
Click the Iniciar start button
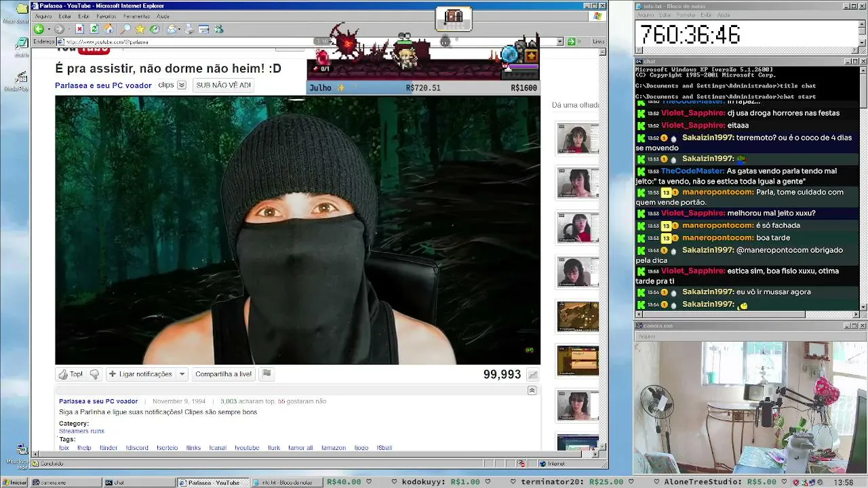point(14,483)
